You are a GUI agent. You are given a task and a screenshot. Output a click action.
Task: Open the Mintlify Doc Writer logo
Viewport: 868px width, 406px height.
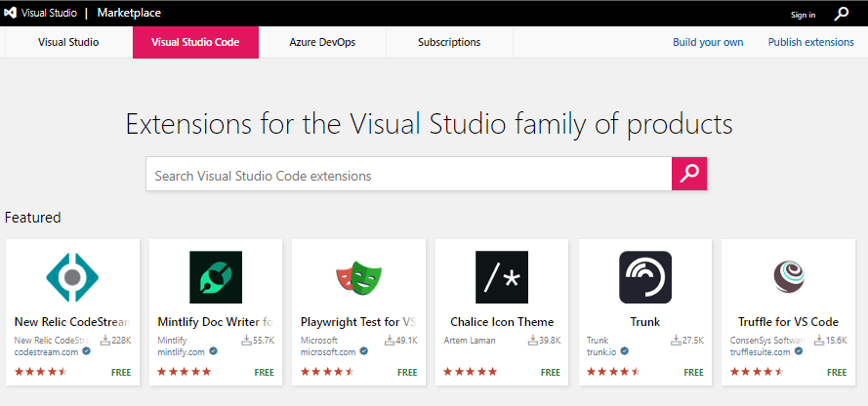pos(216,277)
